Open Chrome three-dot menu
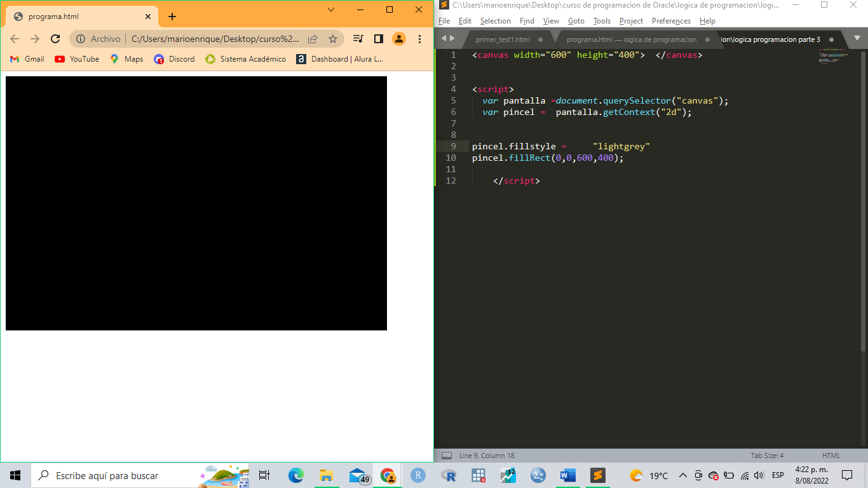Viewport: 868px width, 488px height. pyautogui.click(x=419, y=39)
